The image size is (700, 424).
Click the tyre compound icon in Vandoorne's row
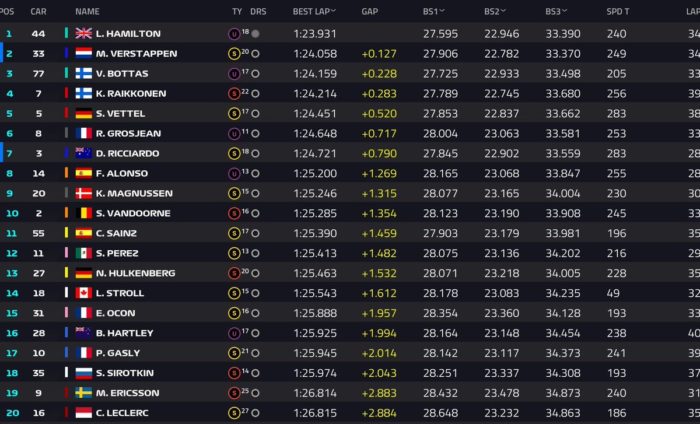[234, 213]
